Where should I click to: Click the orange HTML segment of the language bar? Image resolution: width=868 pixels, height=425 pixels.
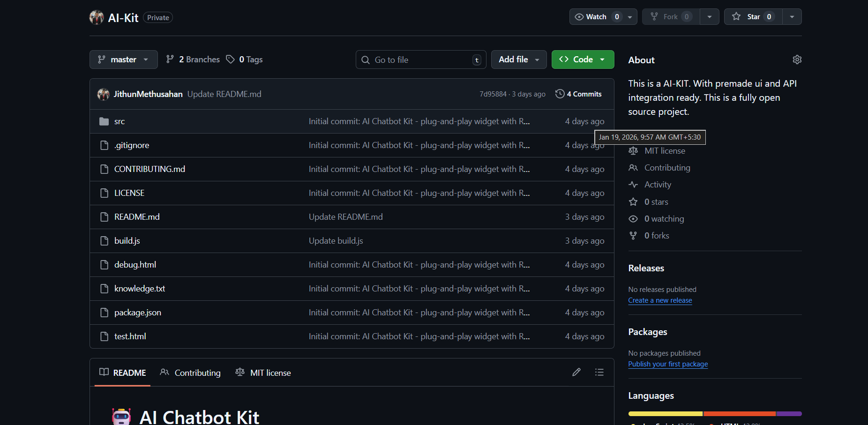pyautogui.click(x=740, y=414)
